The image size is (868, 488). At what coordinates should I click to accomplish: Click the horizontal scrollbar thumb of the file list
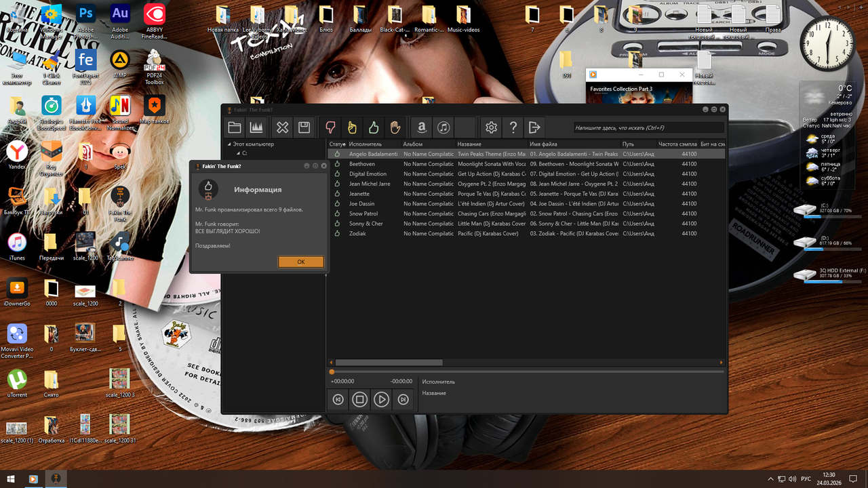[389, 363]
